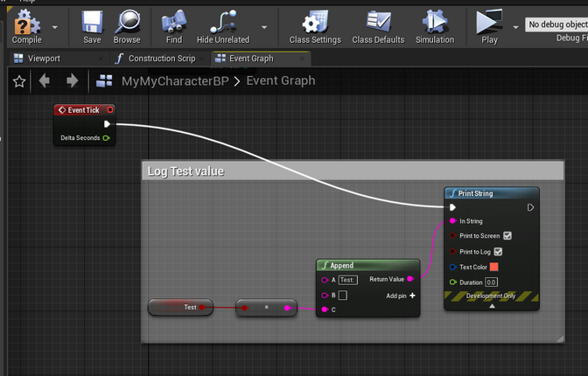Switch to the Construction Script tab
Image resolution: width=588 pixels, height=376 pixels.
[x=162, y=59]
